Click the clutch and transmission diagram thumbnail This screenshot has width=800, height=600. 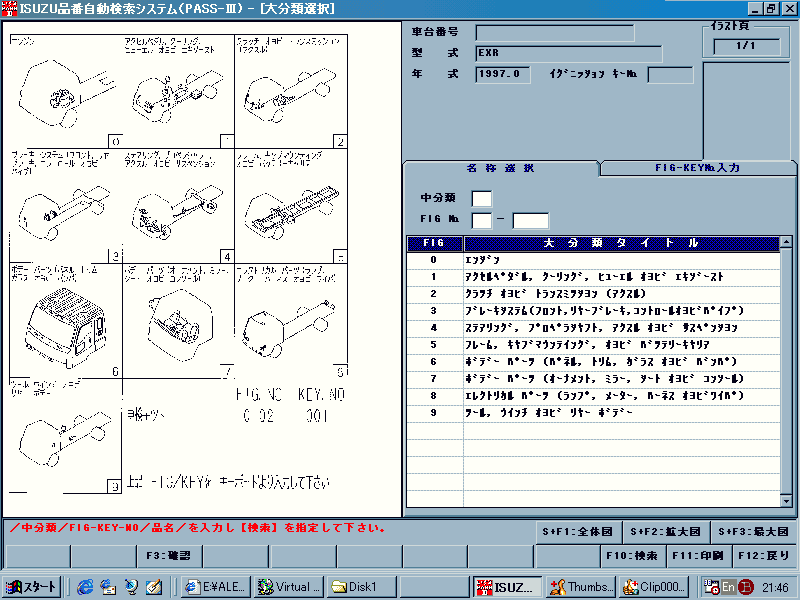(290, 90)
